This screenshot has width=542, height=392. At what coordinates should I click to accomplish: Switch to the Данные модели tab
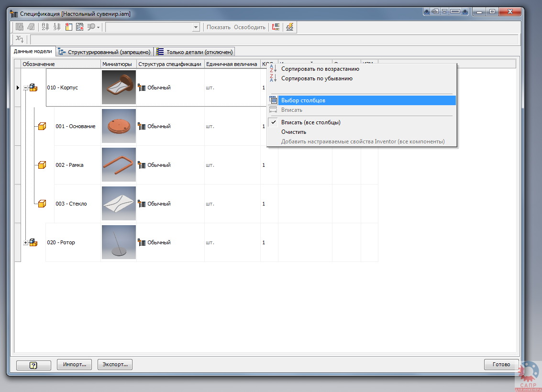[33, 51]
